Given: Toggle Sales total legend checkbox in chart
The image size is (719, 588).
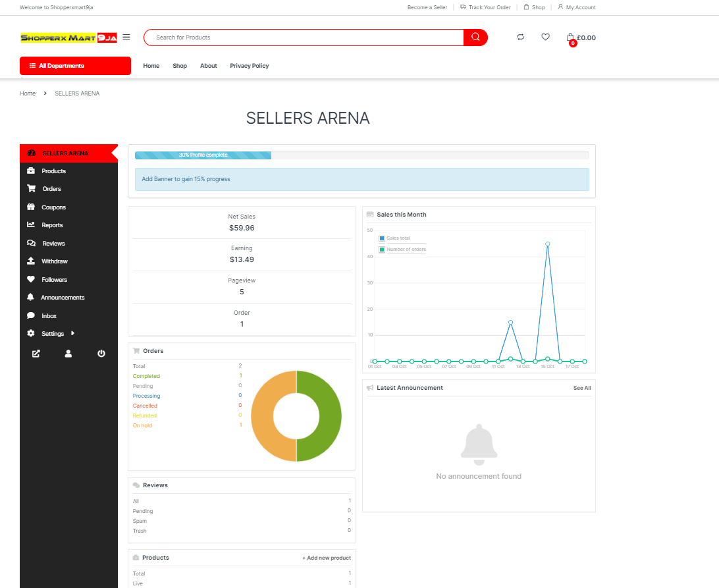Looking at the screenshot, I should point(382,238).
